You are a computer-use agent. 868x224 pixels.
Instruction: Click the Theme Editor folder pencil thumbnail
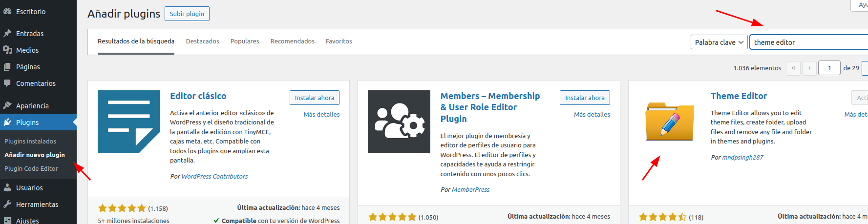click(x=670, y=122)
